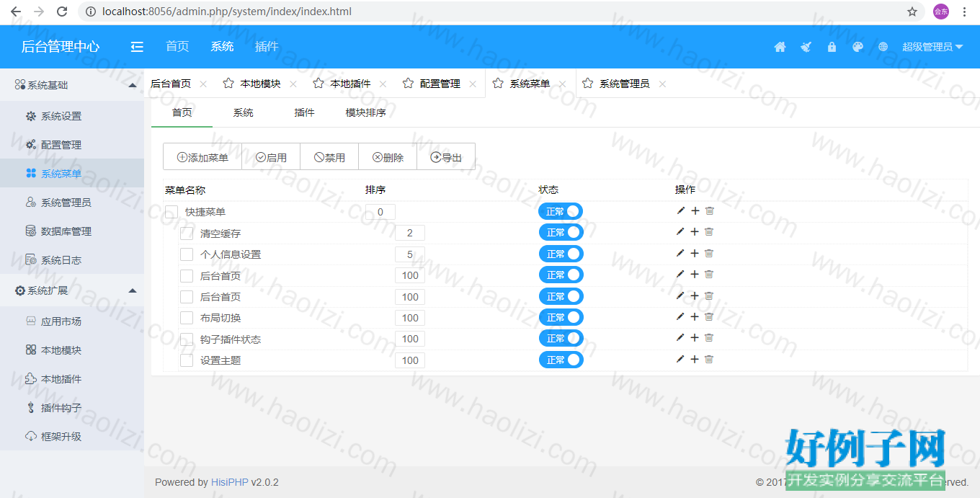Close the 本地插件 page tab
This screenshot has height=498, width=980.
383,84
